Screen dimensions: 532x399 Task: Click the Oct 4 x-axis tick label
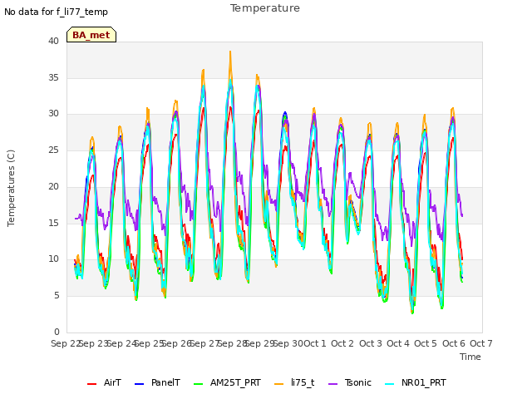coord(397,343)
